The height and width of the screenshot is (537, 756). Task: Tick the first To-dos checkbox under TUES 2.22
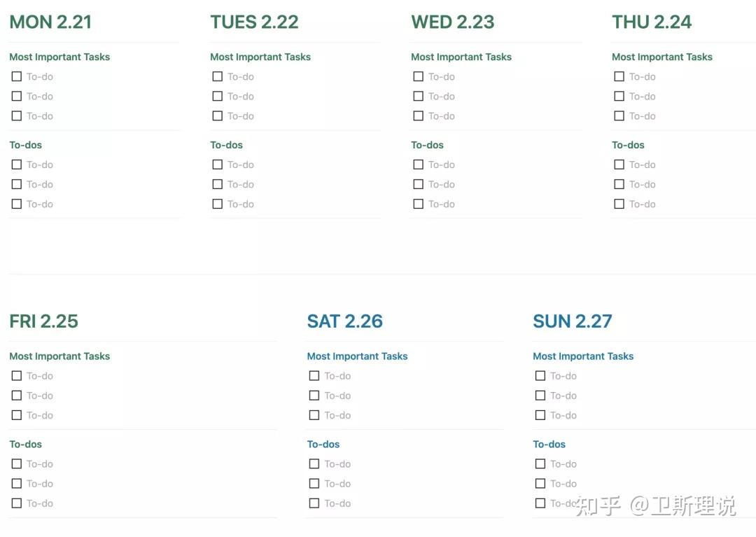click(218, 165)
